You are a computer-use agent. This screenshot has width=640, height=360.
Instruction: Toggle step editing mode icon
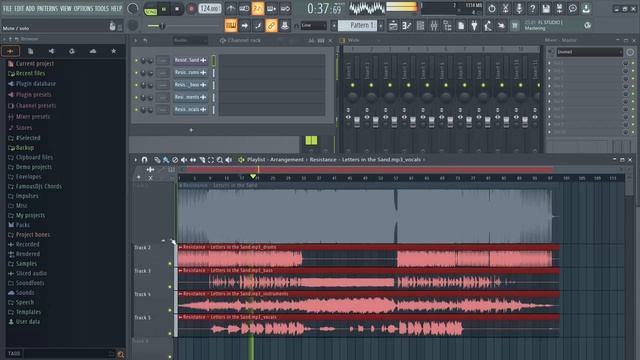click(258, 26)
